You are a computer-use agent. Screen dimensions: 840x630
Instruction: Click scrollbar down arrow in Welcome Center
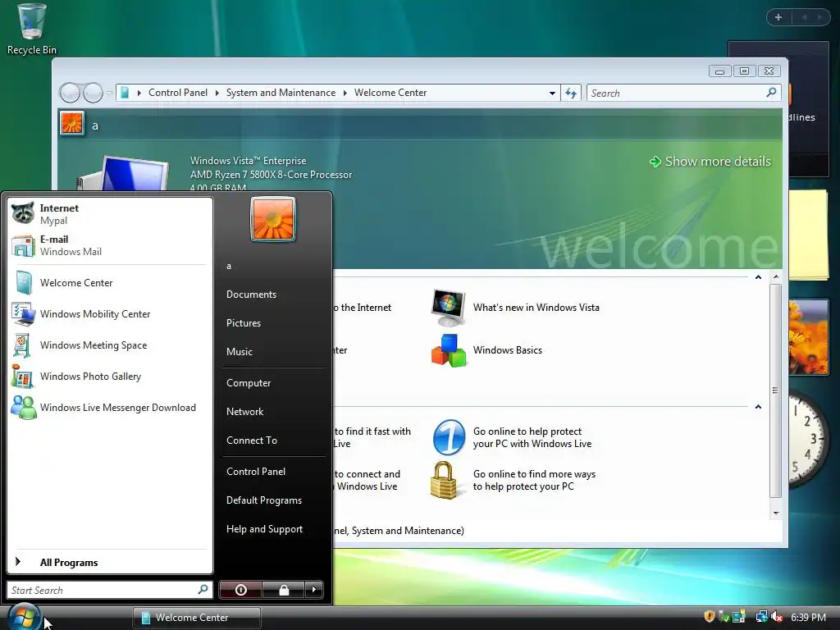tap(776, 514)
